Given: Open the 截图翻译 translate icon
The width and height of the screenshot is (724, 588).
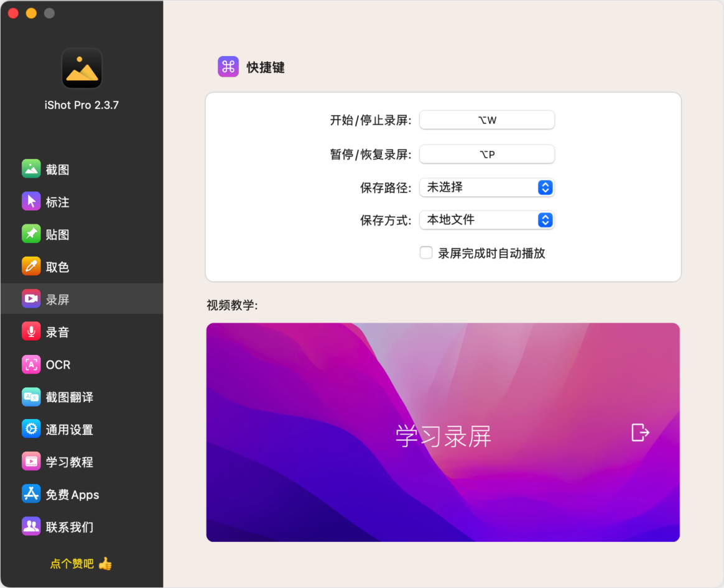Looking at the screenshot, I should [31, 397].
